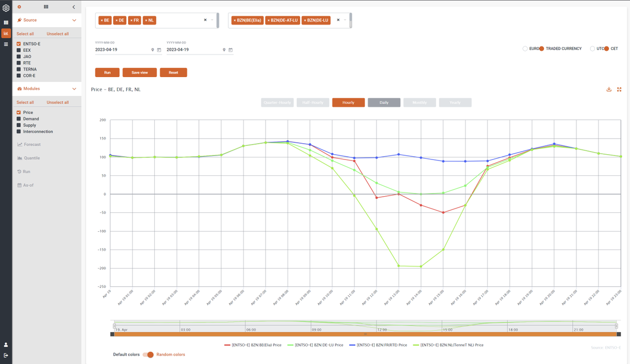
Task: Uncheck the Price module checkbox
Action: [x=19, y=113]
